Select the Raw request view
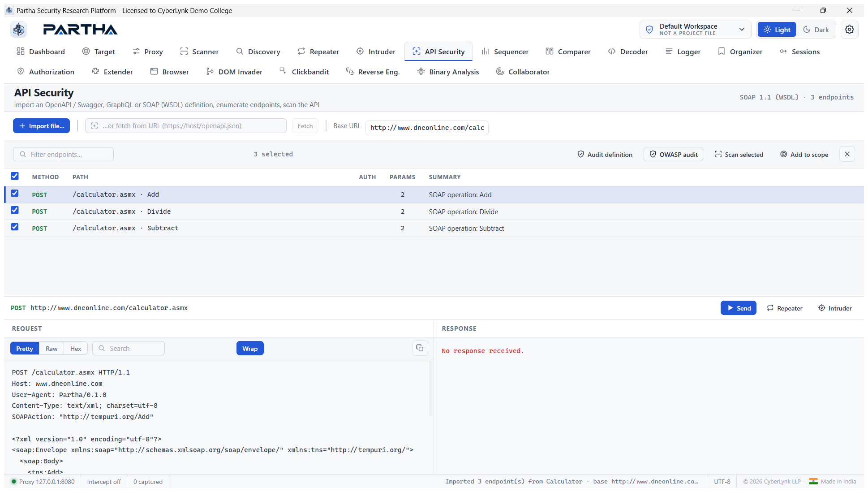Image resolution: width=868 pixels, height=492 pixels. pyautogui.click(x=52, y=348)
